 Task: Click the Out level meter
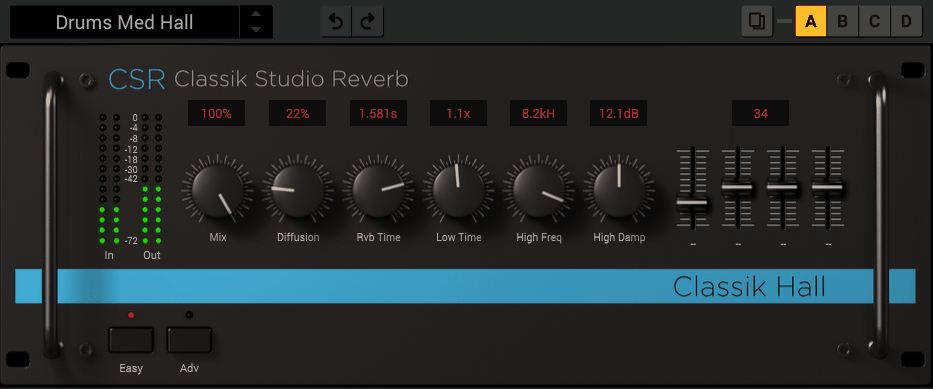click(151, 179)
